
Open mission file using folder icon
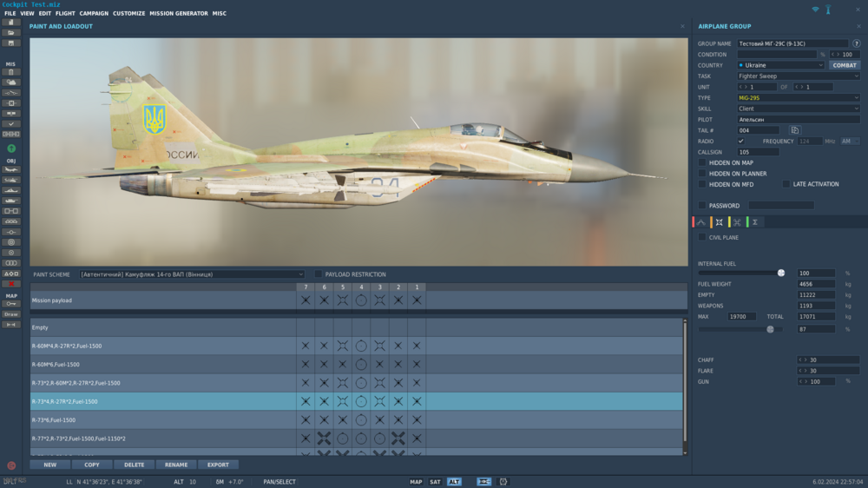[11, 33]
